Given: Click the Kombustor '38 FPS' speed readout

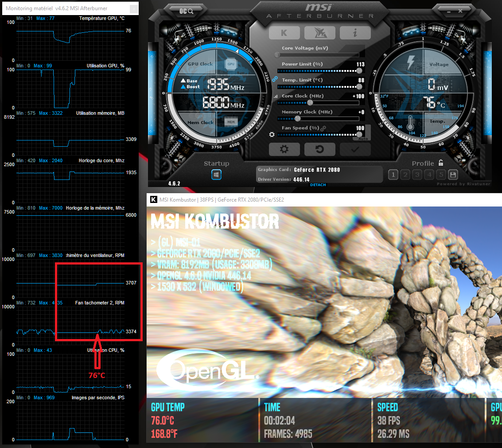Looking at the screenshot, I should (389, 420).
